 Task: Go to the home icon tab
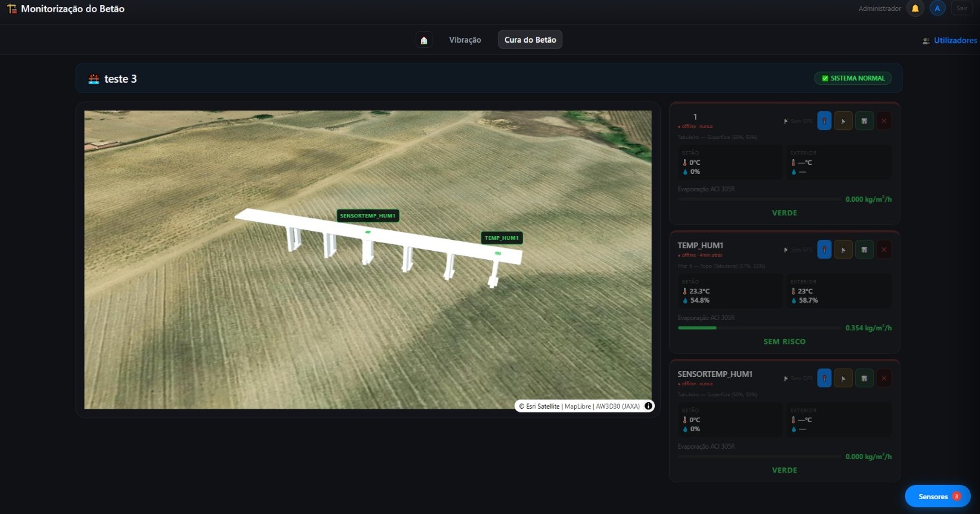(424, 40)
